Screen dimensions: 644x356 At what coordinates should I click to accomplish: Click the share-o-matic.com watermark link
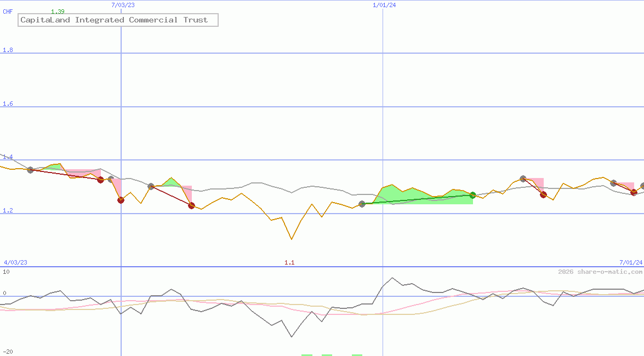tap(600, 272)
